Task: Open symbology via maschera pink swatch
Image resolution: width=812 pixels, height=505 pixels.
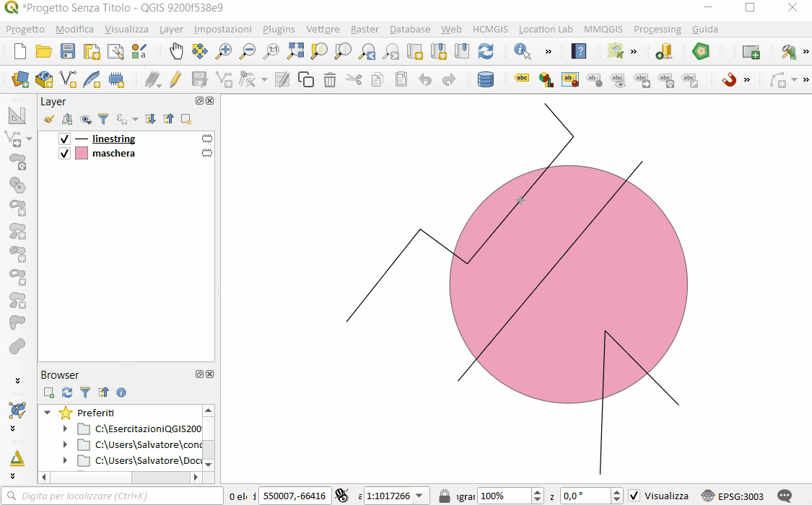Action: (82, 154)
